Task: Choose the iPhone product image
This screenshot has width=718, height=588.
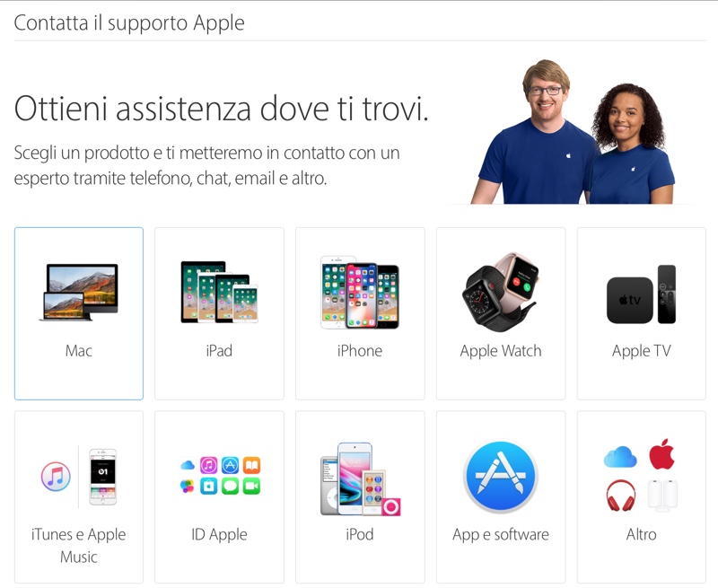Action: coord(360,292)
